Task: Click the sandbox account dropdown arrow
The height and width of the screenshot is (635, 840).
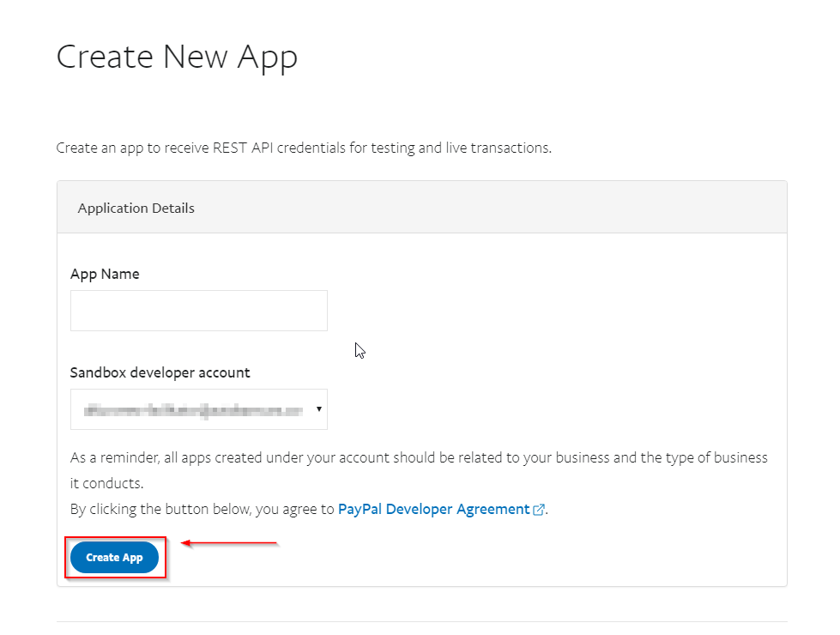Action: click(x=319, y=409)
